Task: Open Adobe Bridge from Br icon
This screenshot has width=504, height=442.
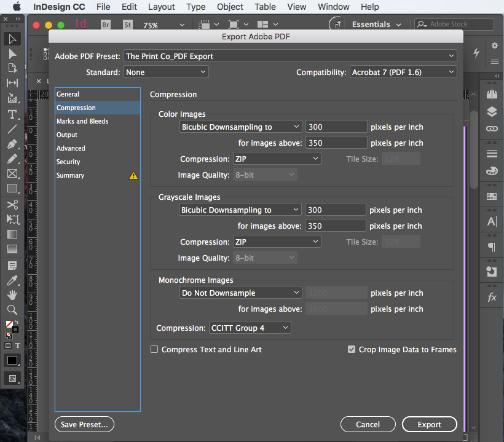Action: (x=106, y=25)
